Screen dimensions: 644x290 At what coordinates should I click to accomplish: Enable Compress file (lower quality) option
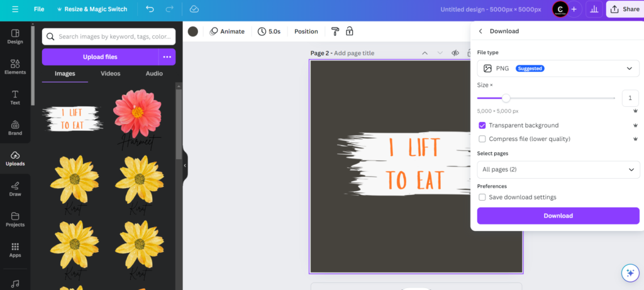coord(482,139)
